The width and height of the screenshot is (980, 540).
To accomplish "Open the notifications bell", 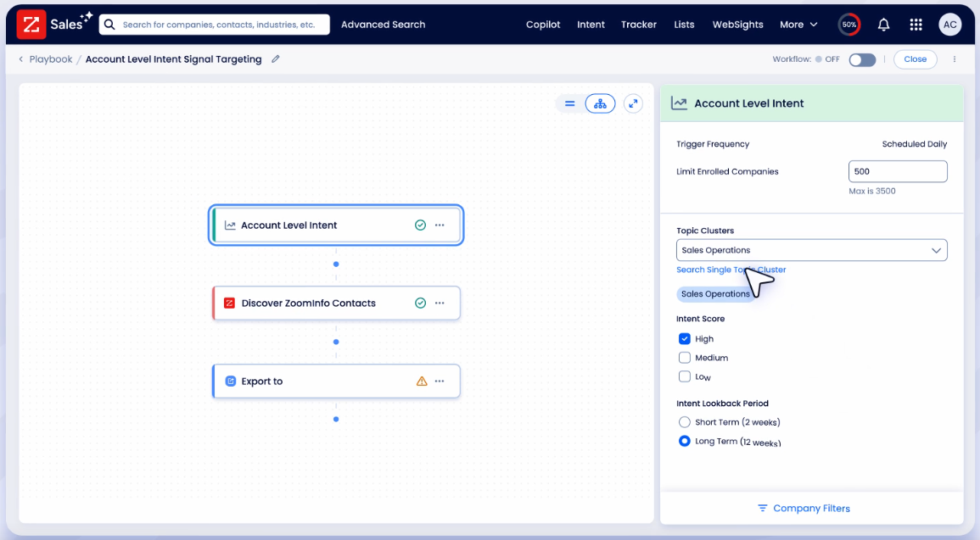I will pyautogui.click(x=883, y=25).
